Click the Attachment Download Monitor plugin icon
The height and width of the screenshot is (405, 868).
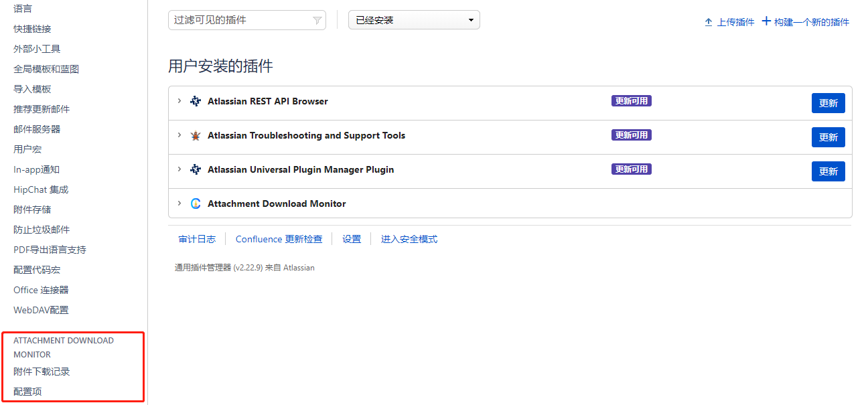click(196, 204)
